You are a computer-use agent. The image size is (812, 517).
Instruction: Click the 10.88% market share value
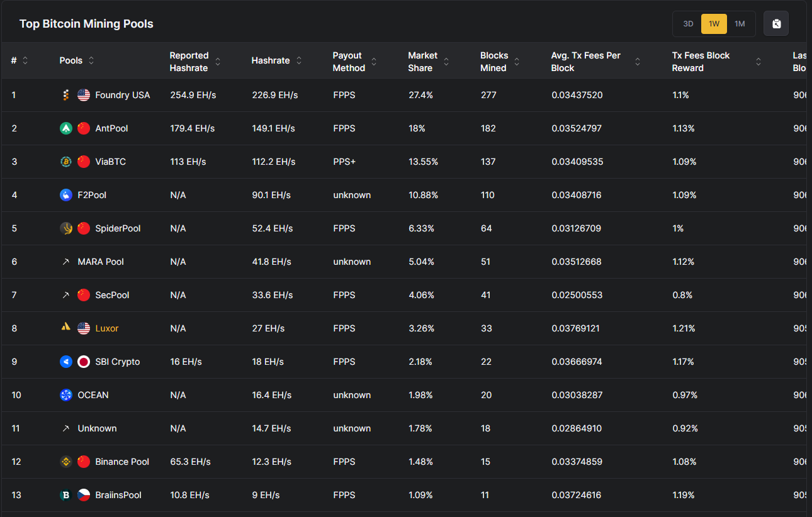(424, 195)
